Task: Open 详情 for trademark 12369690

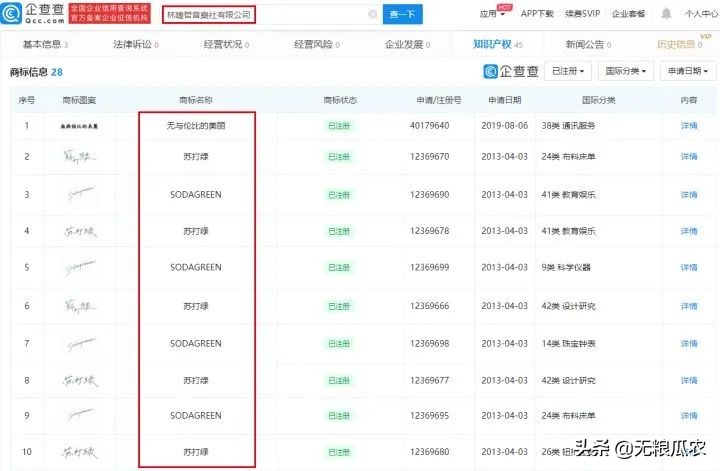Action: [x=689, y=195]
